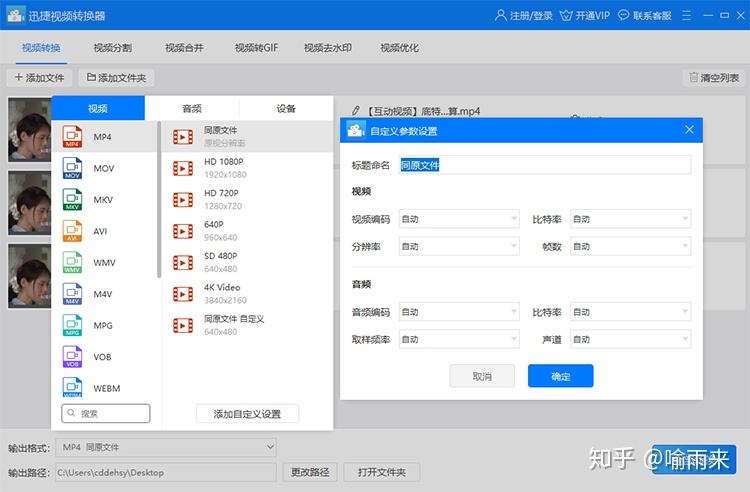Click the 640P preset film icon
This screenshot has width=750, height=492.
pos(183,231)
